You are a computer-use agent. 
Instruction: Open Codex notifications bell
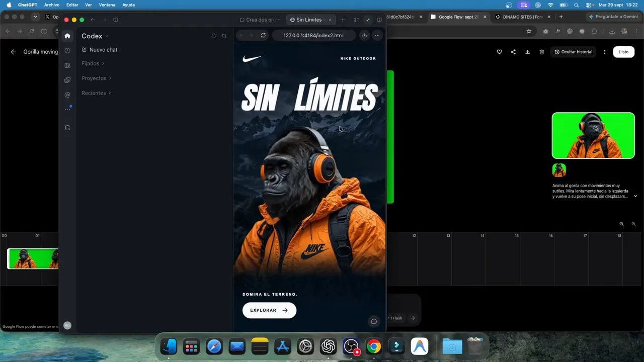coord(213,36)
